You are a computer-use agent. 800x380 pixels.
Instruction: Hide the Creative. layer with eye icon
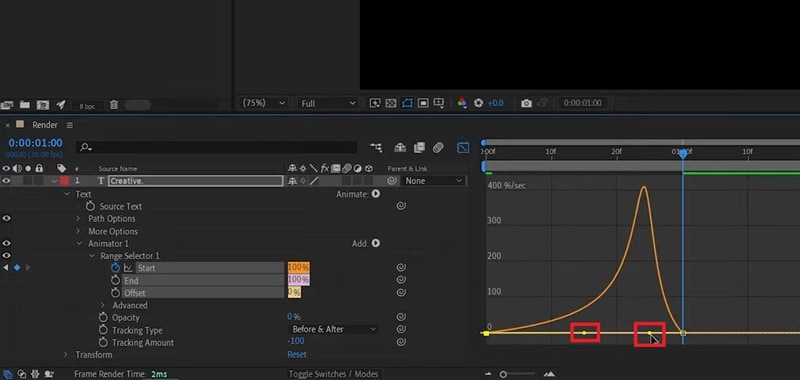point(6,181)
